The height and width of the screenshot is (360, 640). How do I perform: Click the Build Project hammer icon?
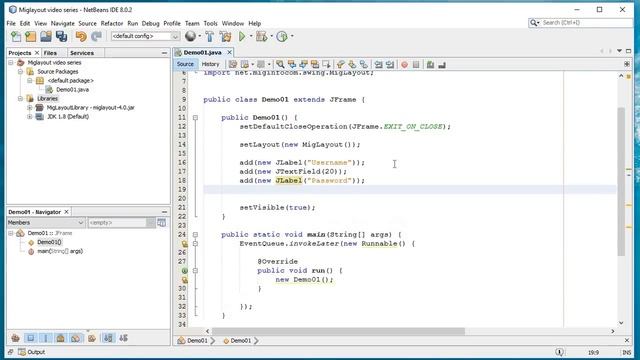coord(209,36)
